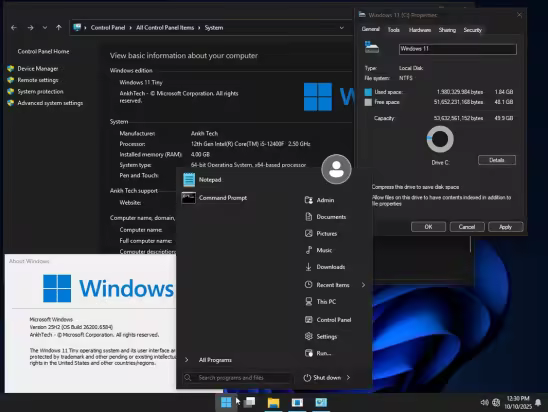Open the Hardware tab in Properties

pyautogui.click(x=420, y=30)
